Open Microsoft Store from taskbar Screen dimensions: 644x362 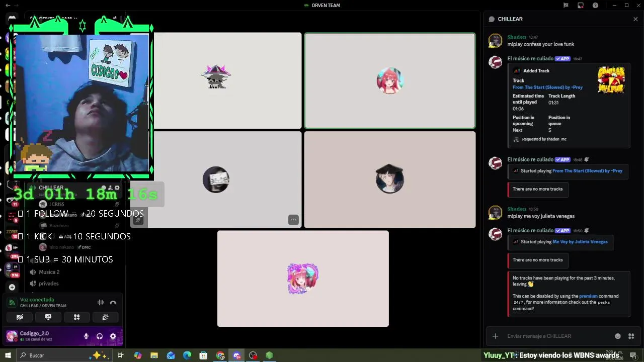[203, 355]
